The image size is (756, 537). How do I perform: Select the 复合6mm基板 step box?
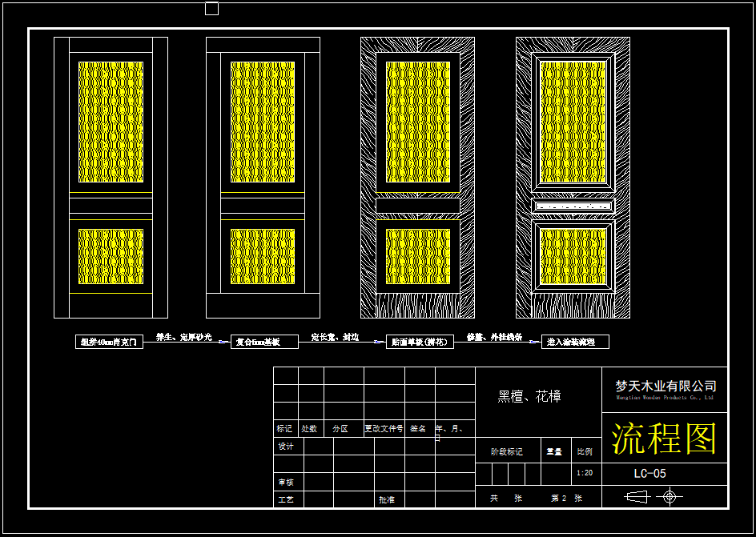click(x=263, y=342)
